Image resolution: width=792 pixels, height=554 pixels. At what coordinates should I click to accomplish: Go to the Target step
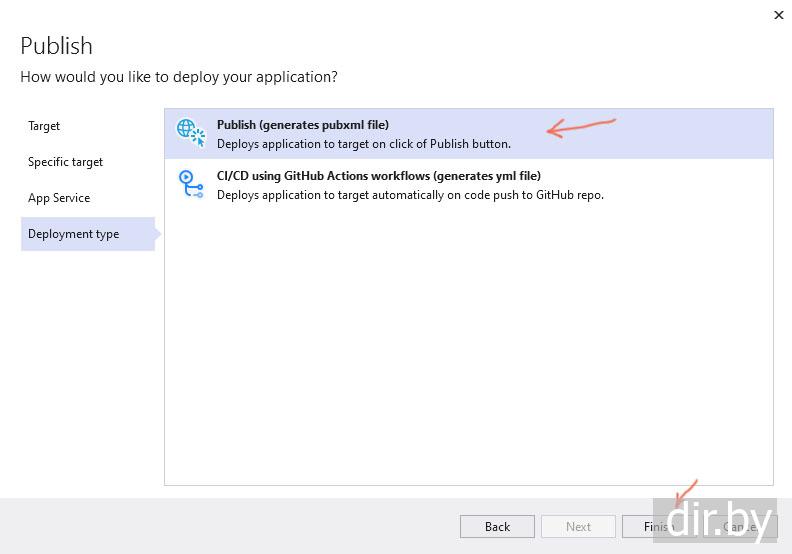(x=44, y=126)
